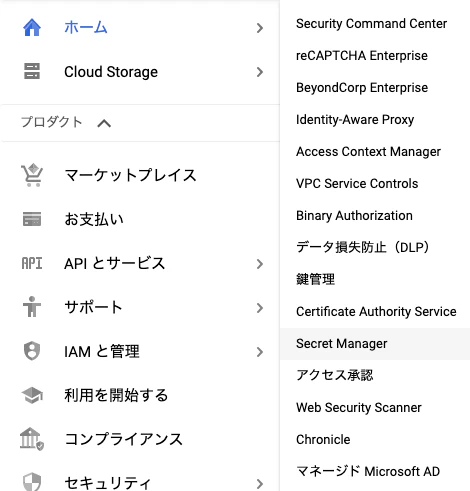This screenshot has height=491, width=470.
Task: Click the API icon
Action: click(x=32, y=263)
